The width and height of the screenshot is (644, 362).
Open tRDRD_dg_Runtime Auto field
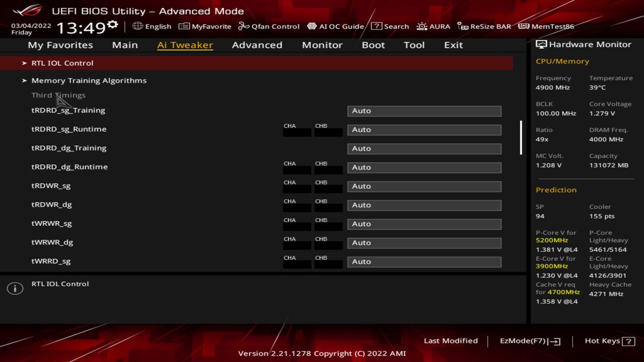(424, 167)
